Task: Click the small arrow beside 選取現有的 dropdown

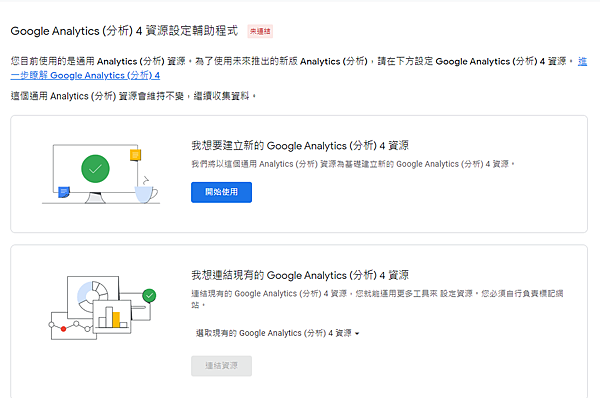Action: pyautogui.click(x=357, y=334)
